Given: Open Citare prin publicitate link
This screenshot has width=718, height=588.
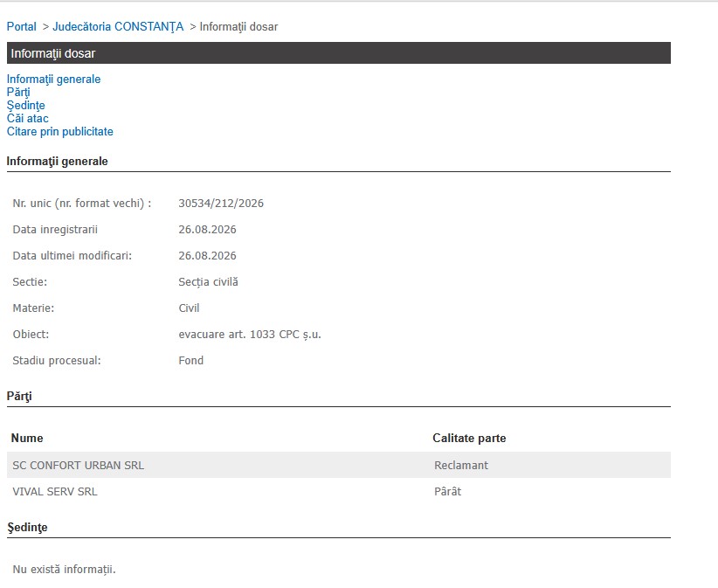Looking at the screenshot, I should pyautogui.click(x=60, y=132).
